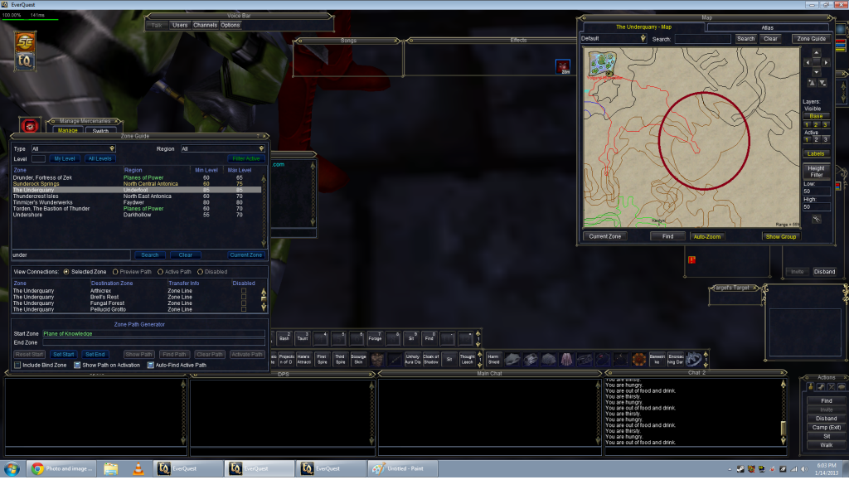Image resolution: width=849 pixels, height=504 pixels.
Task: Activate the Scourge Skin hotbar slot
Action: (358, 359)
